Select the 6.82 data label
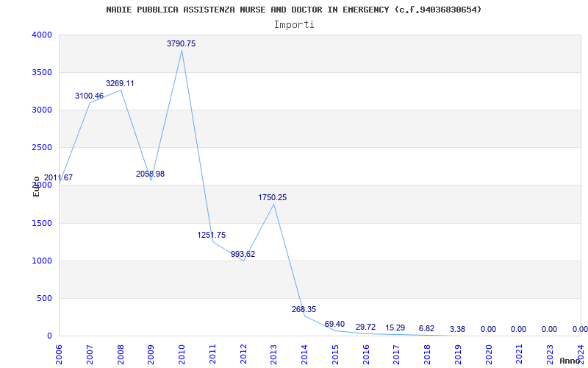The image size is (588, 368). point(427,328)
